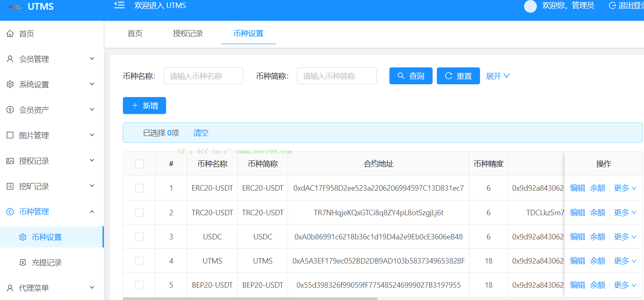The height and width of the screenshot is (300, 644).
Task: Open 更多 dropdown for ERC20-USDT row
Action: click(x=625, y=188)
